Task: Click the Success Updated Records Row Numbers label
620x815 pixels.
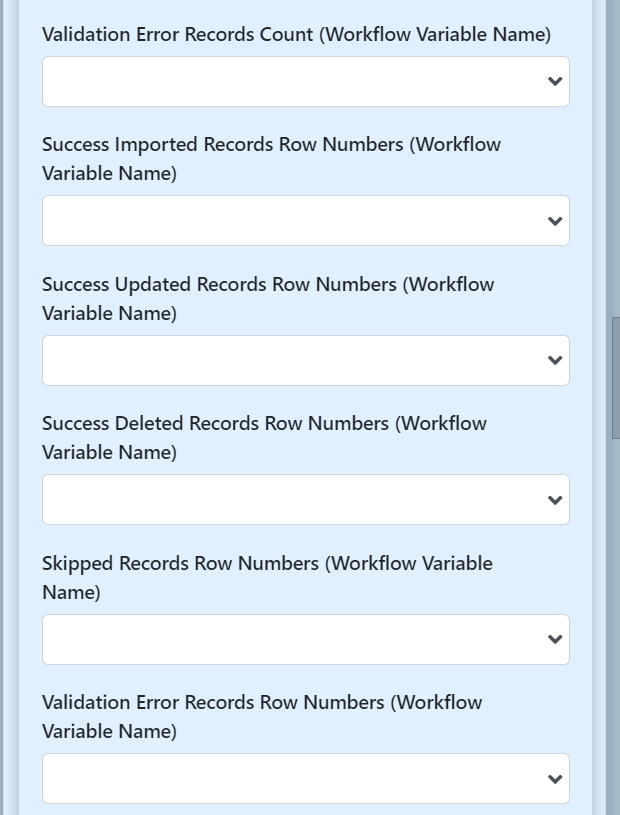Action: click(268, 298)
